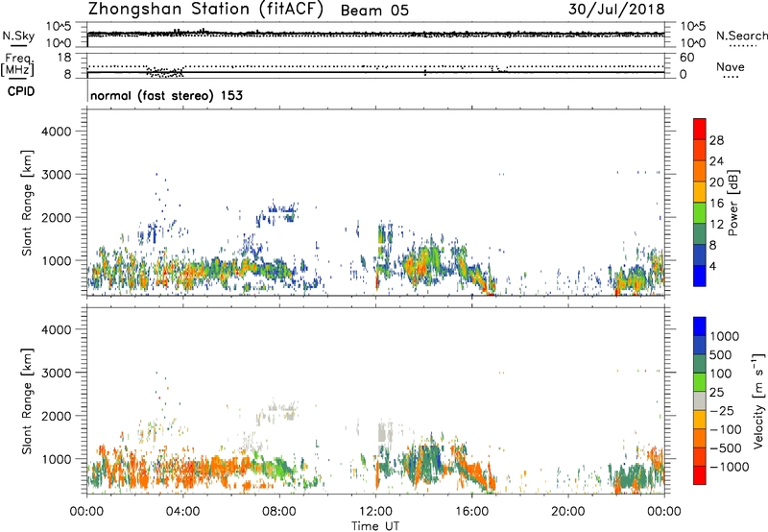Click the '4000' range tick in power panel
The image size is (768, 532).
point(56,132)
